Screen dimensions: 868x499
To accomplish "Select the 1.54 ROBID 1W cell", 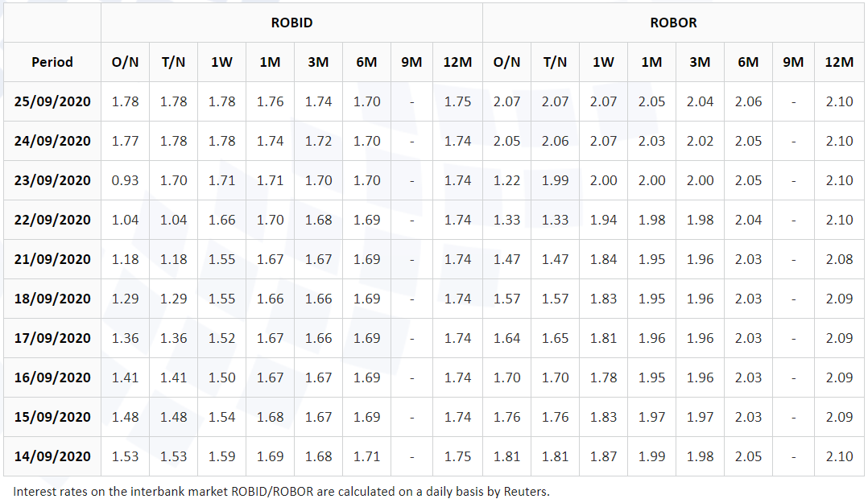I will coord(221,417).
